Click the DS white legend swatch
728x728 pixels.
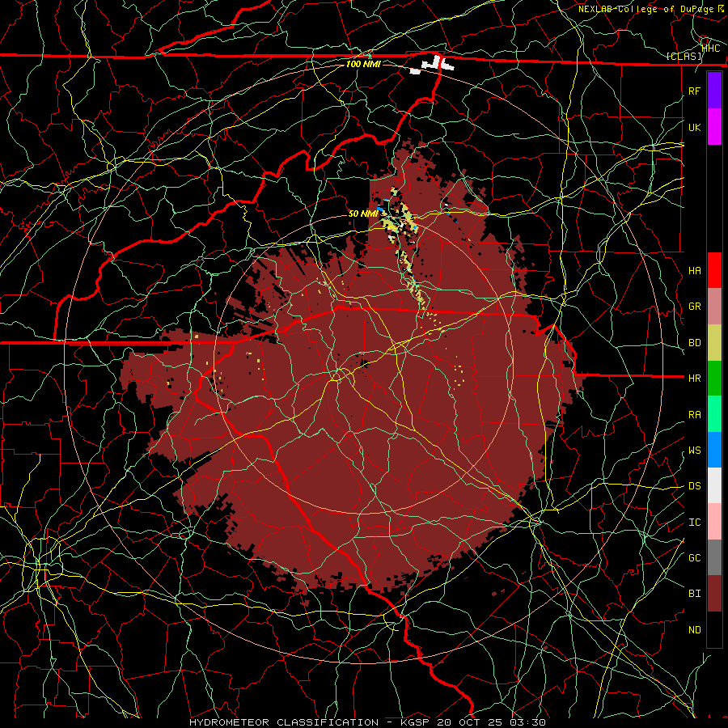tap(714, 485)
